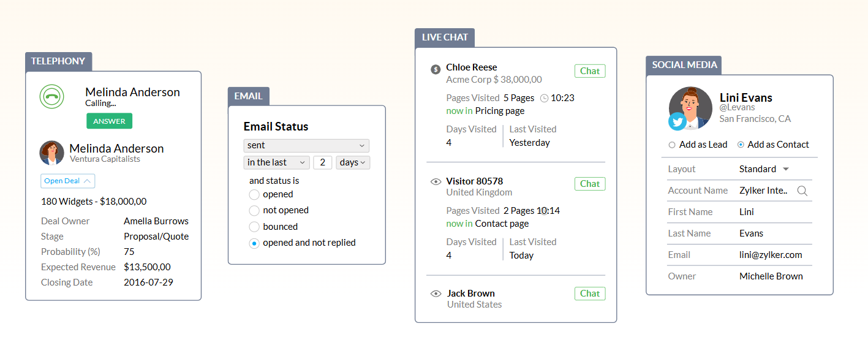Click the eye icon beside Visitor 80578
The width and height of the screenshot is (868, 345).
click(x=436, y=181)
